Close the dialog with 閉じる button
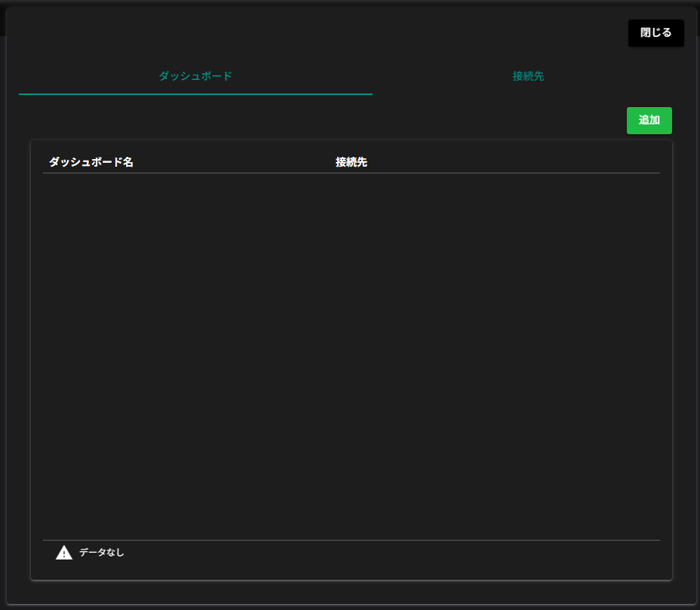Screen dimensions: 700x610 (655, 33)
